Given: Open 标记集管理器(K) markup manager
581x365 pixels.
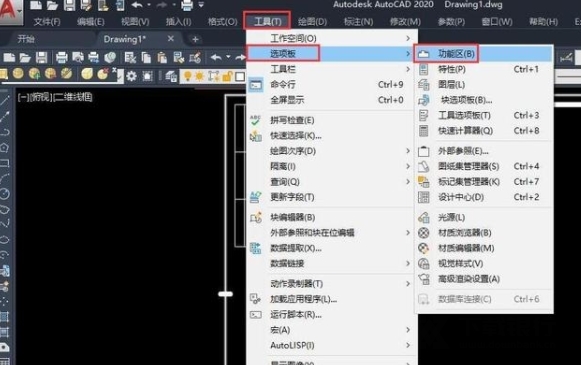Looking at the screenshot, I should pos(484,182).
